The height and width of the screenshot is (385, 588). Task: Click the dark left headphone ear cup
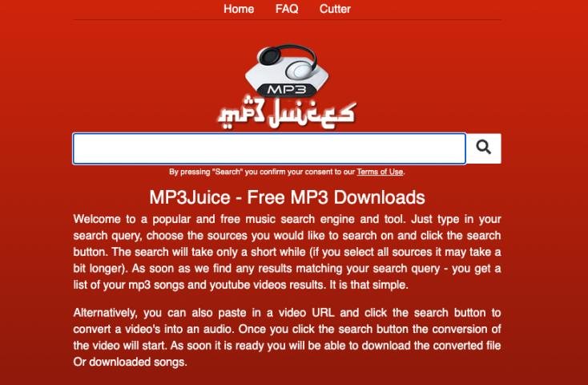pyautogui.click(x=270, y=56)
